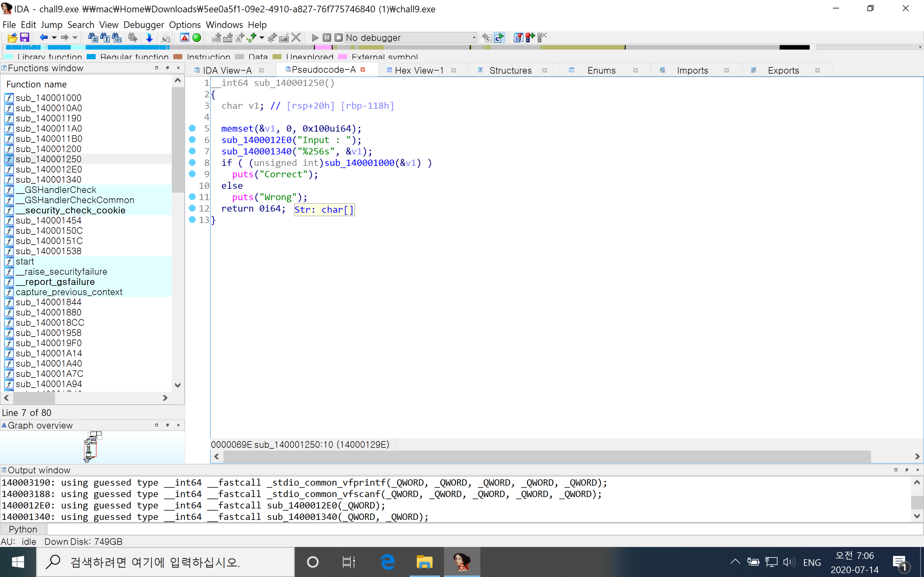Open the dropdown arrow next to the green plus icon
924x577 pixels.
(x=261, y=37)
